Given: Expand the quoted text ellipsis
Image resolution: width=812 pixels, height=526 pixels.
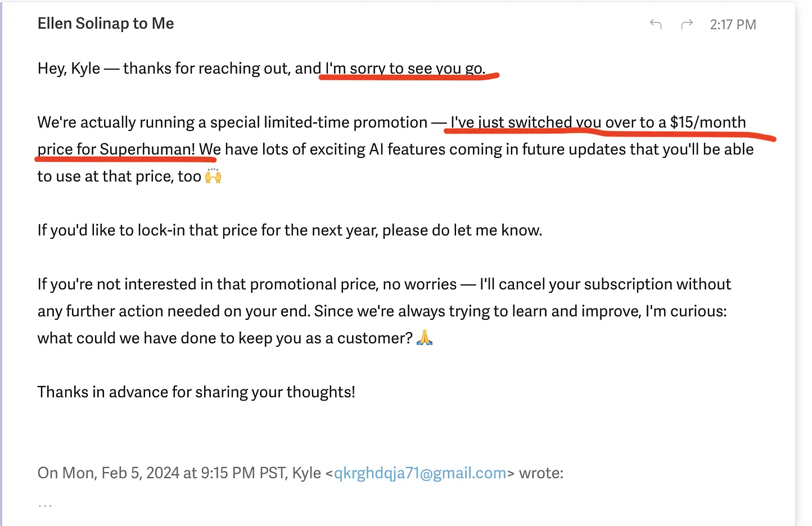Looking at the screenshot, I should pos(45,505).
